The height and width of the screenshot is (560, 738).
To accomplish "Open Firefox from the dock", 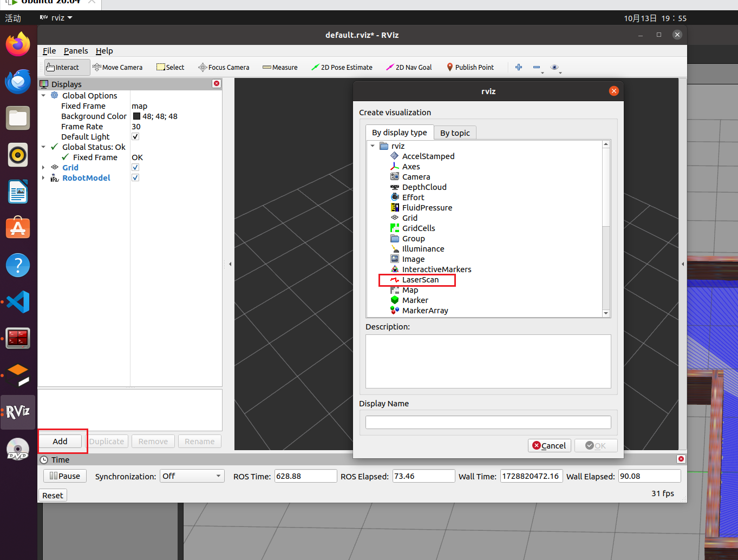I will [18, 44].
